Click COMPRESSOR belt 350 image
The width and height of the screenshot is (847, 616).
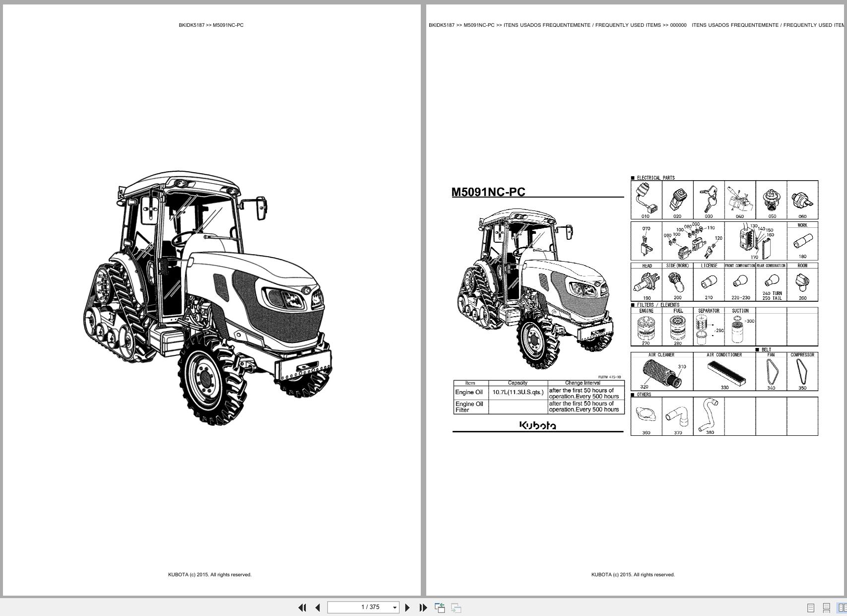pyautogui.click(x=802, y=372)
